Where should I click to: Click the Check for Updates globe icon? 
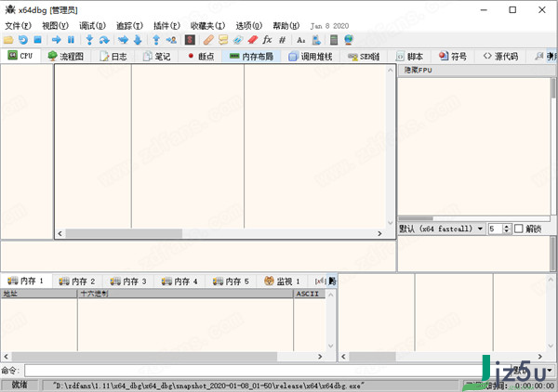click(x=349, y=40)
